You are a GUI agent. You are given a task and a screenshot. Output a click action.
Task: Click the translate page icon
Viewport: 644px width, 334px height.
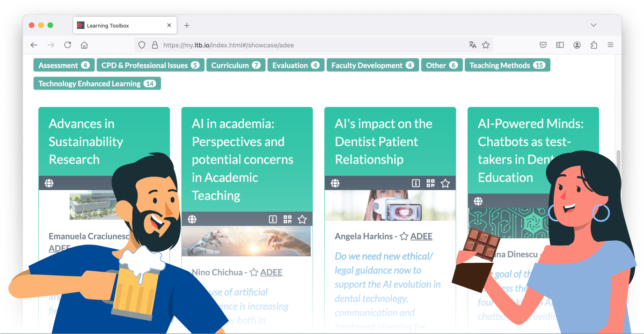tap(473, 45)
